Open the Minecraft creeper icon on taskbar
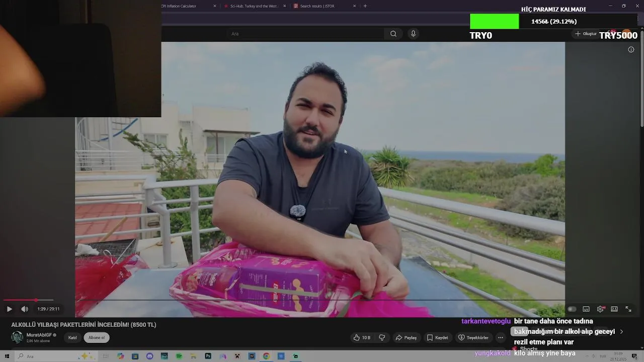The height and width of the screenshot is (362, 644). click(237, 356)
